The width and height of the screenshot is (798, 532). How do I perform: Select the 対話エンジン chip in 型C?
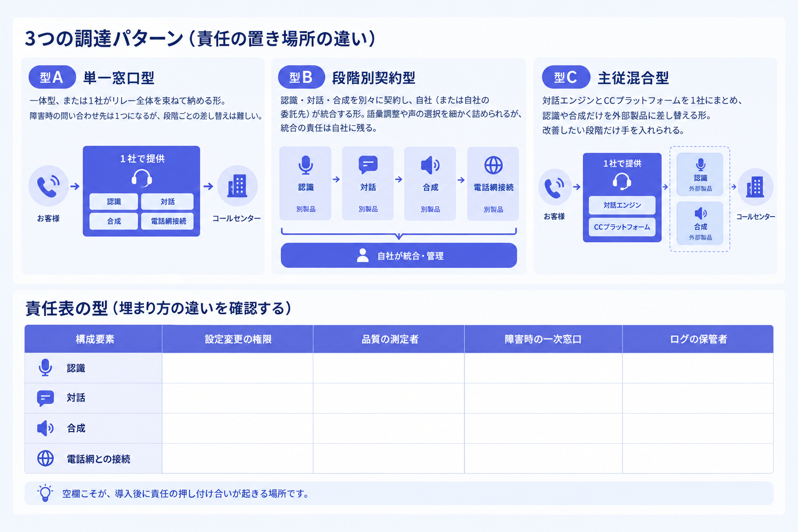click(x=622, y=205)
